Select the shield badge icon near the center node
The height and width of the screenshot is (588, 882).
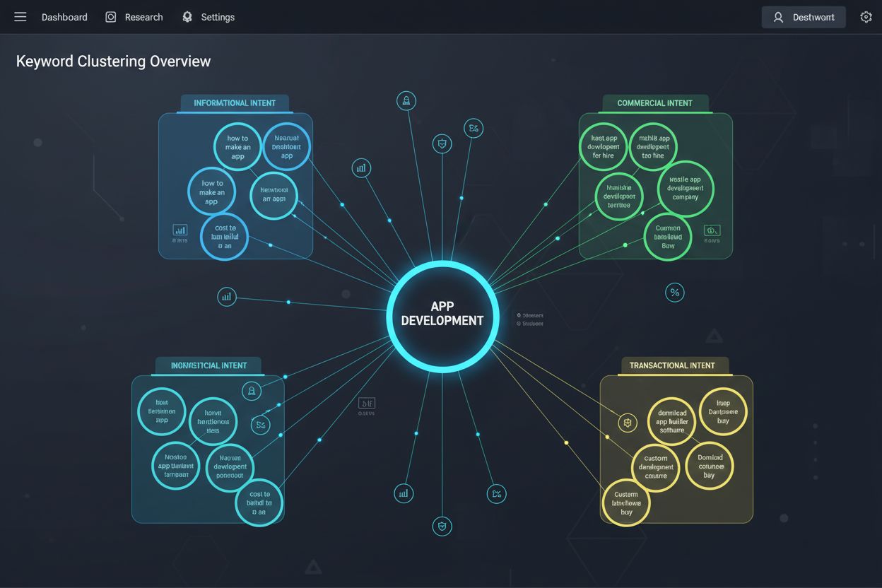(x=442, y=143)
